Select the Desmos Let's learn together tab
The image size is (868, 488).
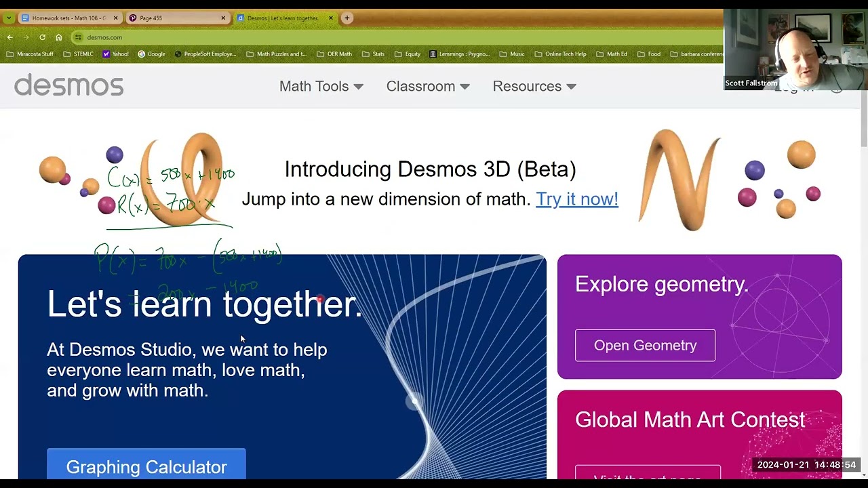pyautogui.click(x=285, y=18)
